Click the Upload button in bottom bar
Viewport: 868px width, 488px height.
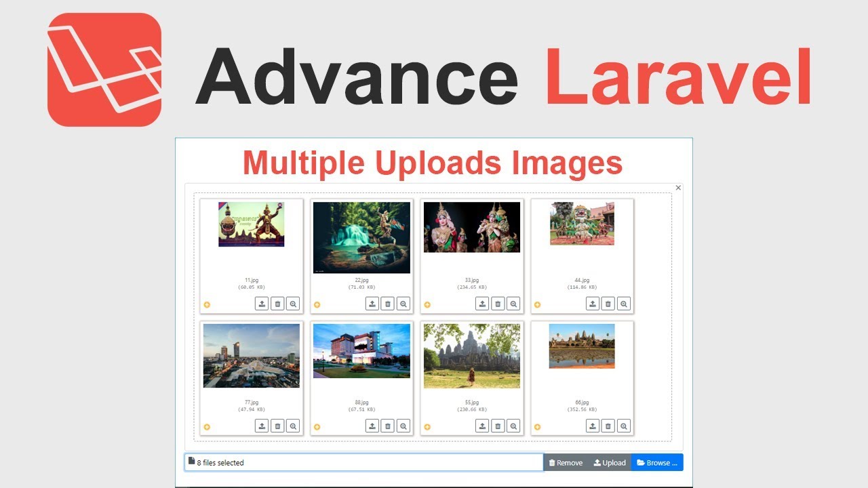click(610, 462)
